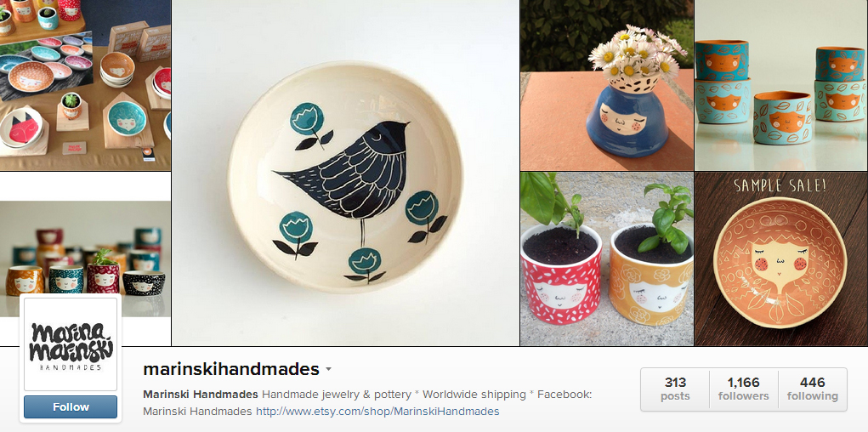Click the Follow button
868x432 pixels.
(71, 407)
